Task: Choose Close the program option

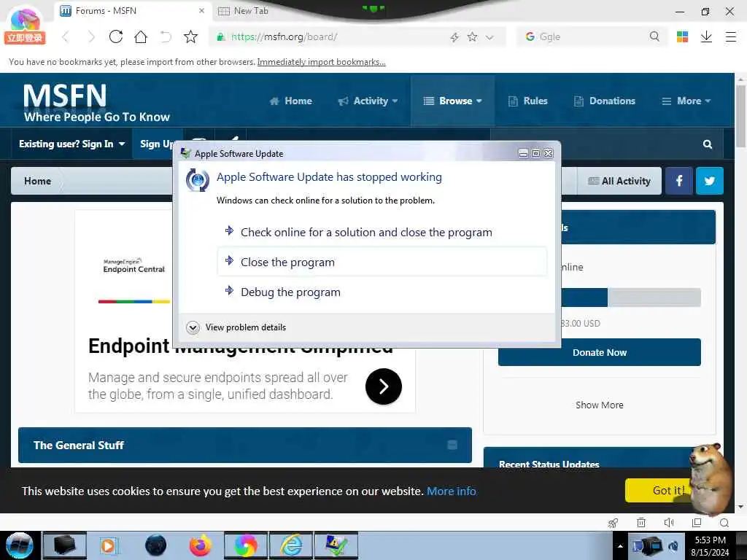Action: [382, 262]
